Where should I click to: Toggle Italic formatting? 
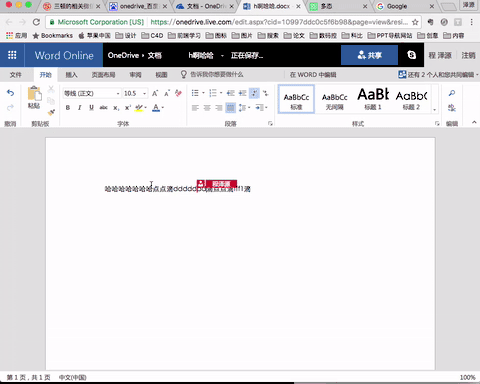pyautogui.click(x=79, y=108)
